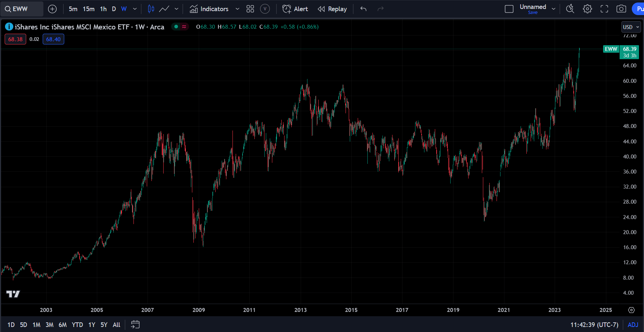Click the blue Publish button
644x332 pixels.
pyautogui.click(x=638, y=9)
